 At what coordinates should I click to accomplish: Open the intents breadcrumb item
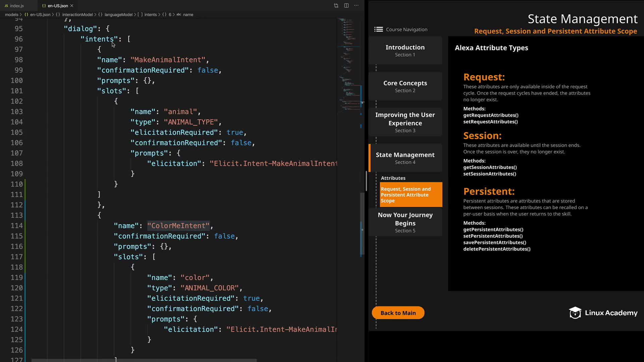(x=150, y=15)
